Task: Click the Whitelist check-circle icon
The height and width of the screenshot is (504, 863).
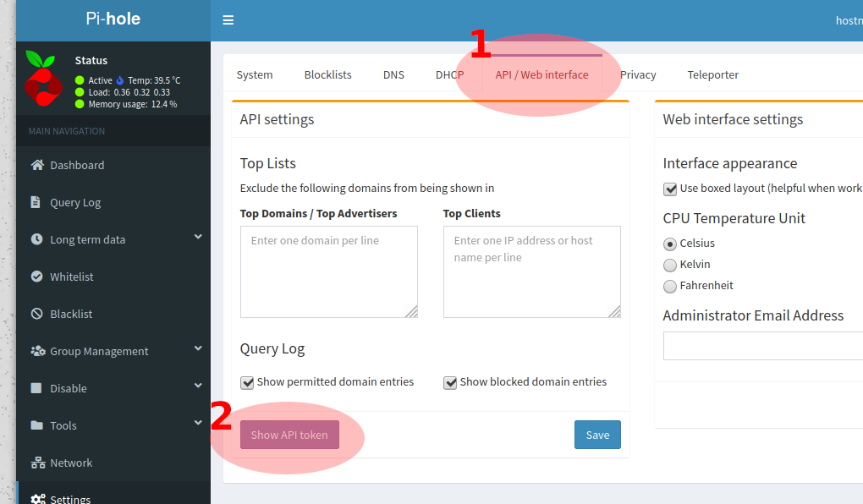Action: click(x=36, y=277)
